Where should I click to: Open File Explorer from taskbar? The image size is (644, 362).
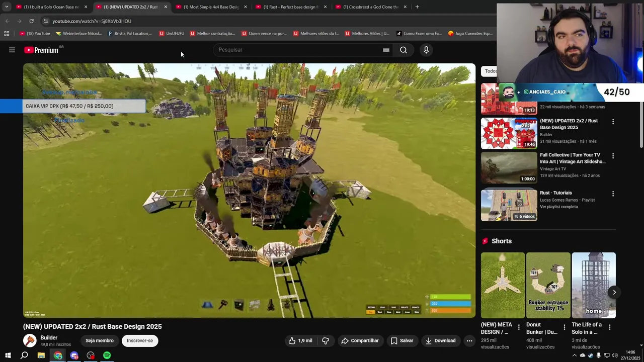click(x=41, y=355)
